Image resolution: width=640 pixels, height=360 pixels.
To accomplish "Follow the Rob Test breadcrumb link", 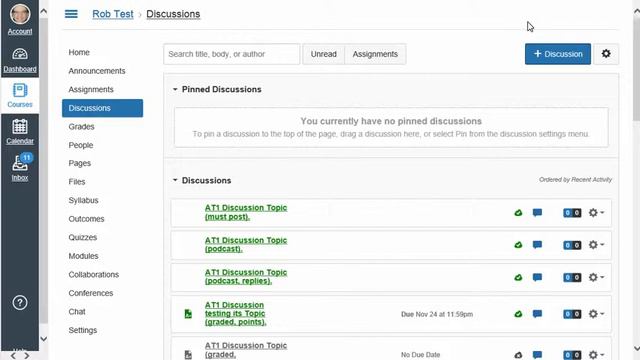I will [113, 14].
